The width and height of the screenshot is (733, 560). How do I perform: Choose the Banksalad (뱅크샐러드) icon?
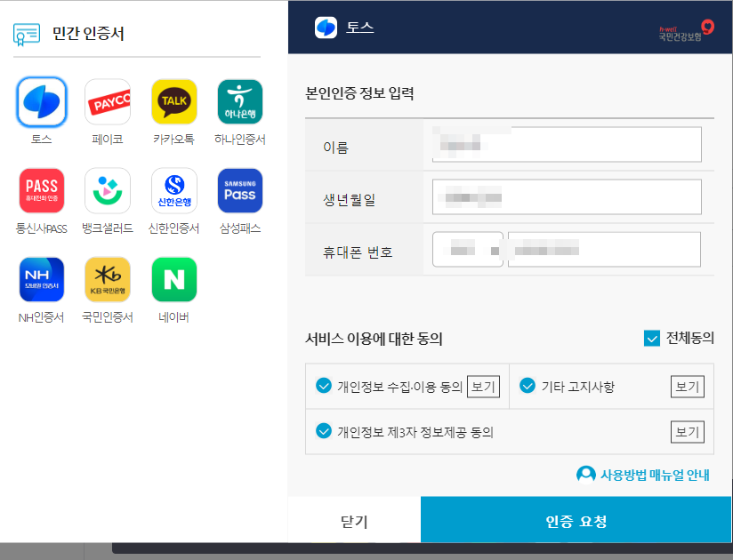tap(108, 190)
